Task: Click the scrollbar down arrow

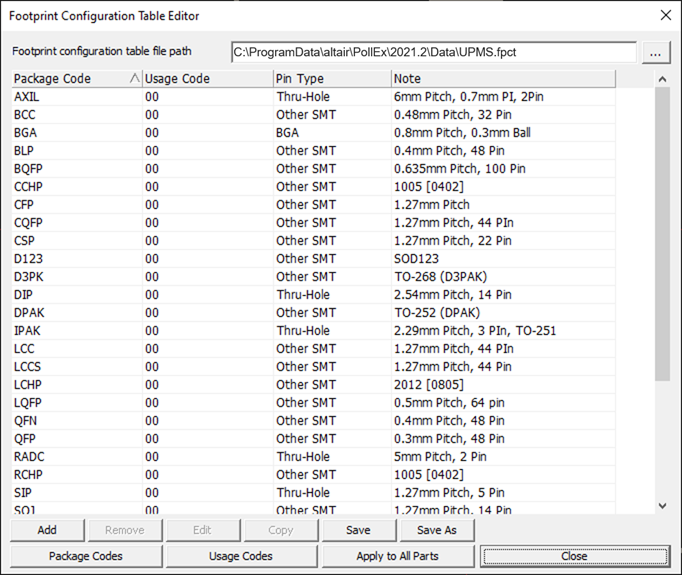Action: (662, 506)
